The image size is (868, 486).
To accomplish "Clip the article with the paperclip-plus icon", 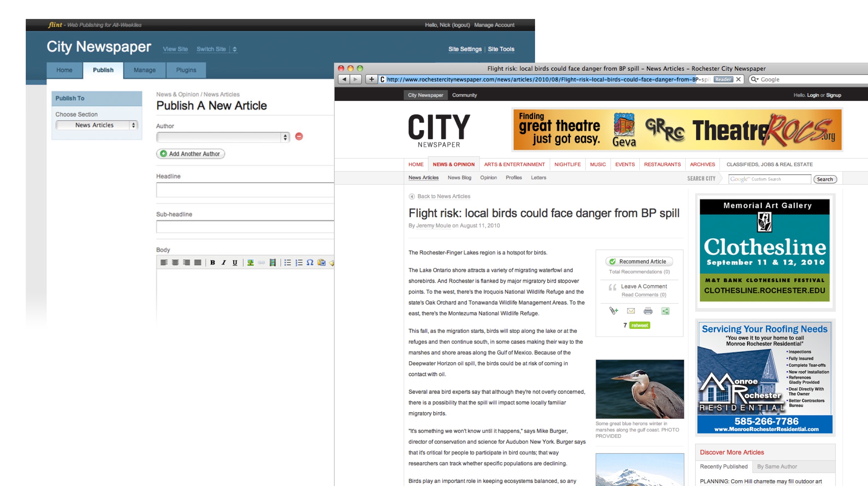I will 614,310.
